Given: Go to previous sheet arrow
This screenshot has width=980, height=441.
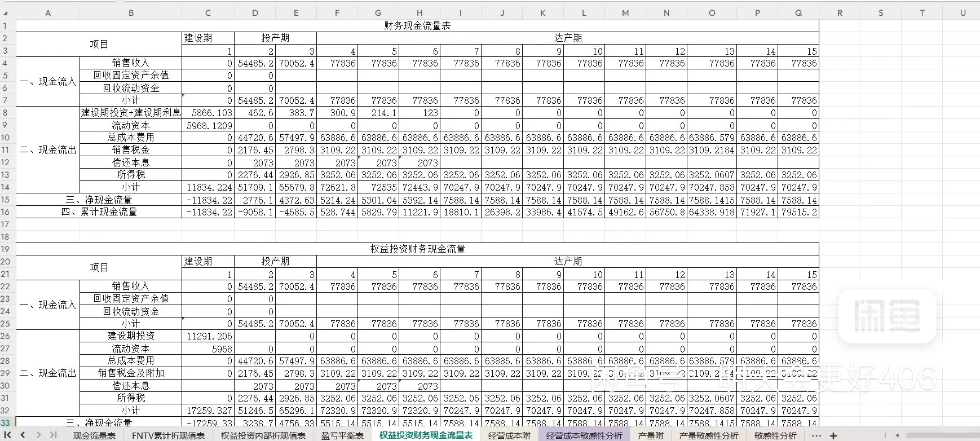Looking at the screenshot, I should (x=23, y=435).
